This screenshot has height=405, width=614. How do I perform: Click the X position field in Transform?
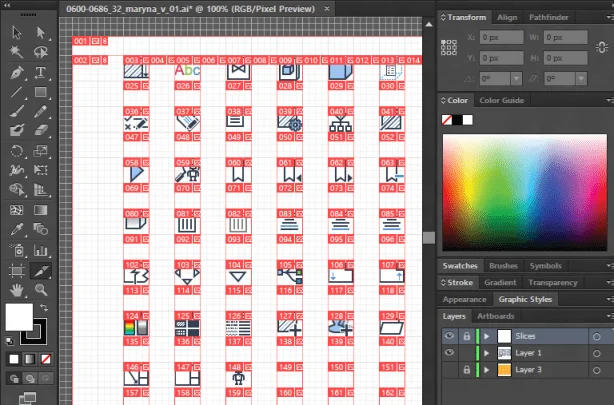point(501,38)
